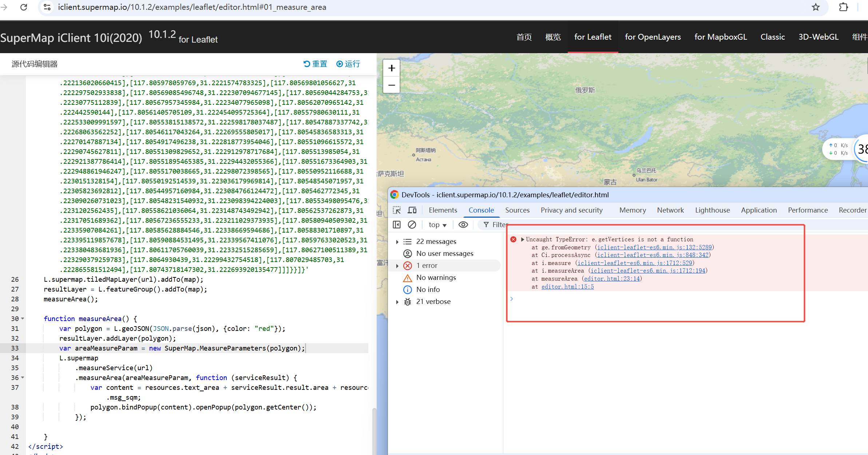
Task: Expand the 21 verbose group
Action: pos(397,302)
